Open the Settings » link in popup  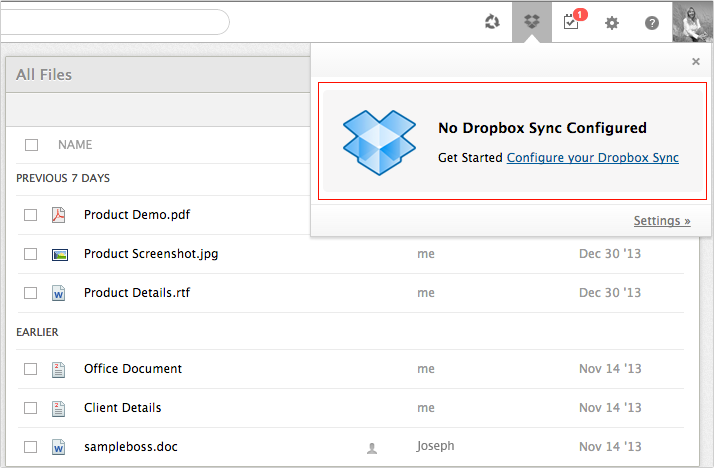click(661, 221)
